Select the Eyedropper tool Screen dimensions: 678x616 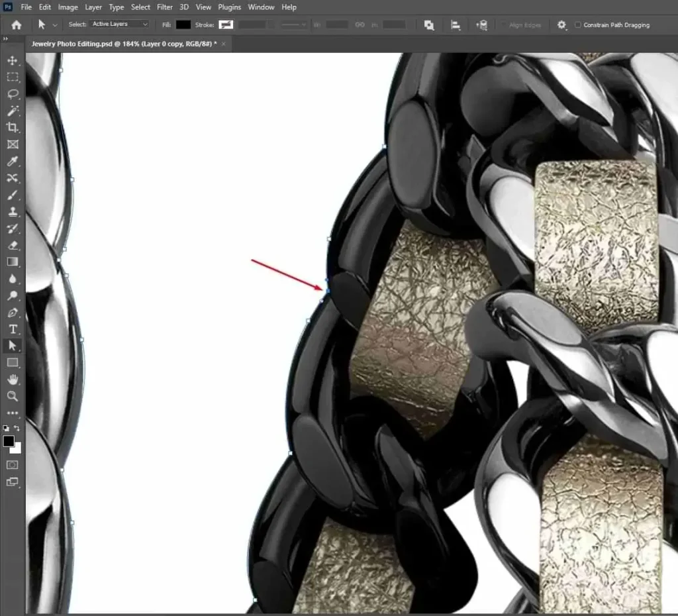(x=13, y=161)
